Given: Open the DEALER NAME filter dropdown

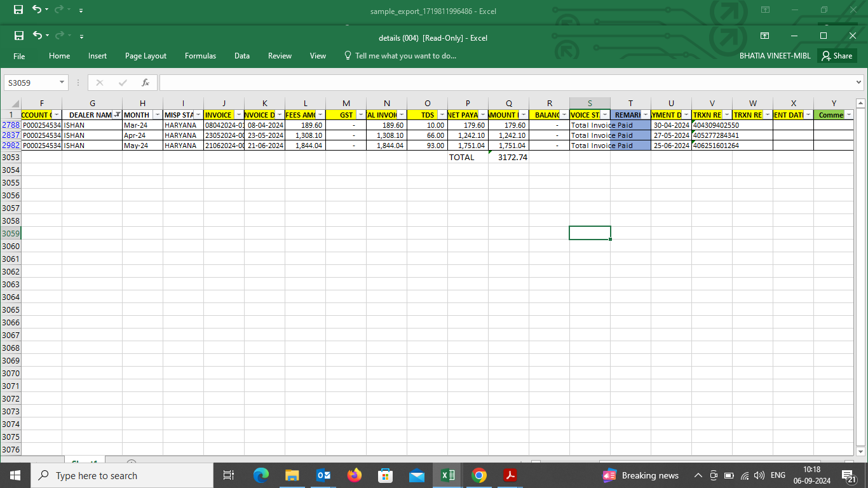Looking at the screenshot, I should (117, 115).
